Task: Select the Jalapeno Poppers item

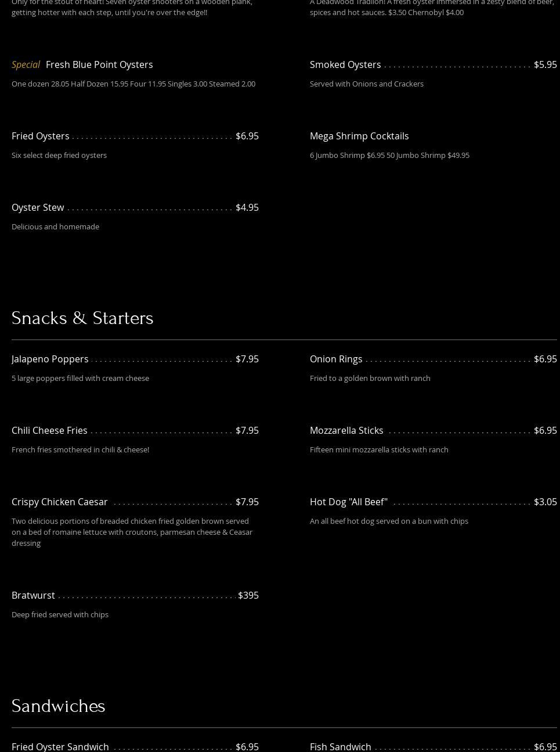Action: point(50,359)
